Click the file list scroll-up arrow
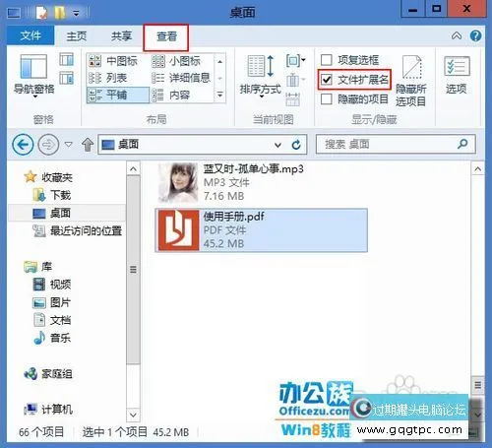Screen dimensions: 492x448 point(477,169)
